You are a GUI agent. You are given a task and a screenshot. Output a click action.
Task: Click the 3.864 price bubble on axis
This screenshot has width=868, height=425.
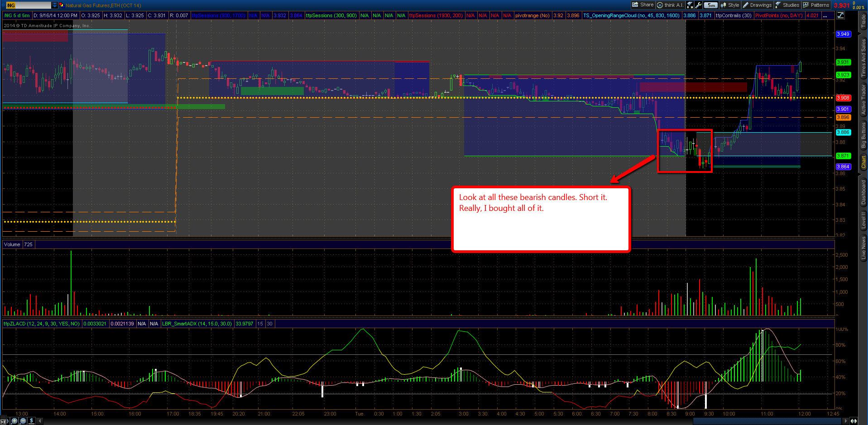click(843, 167)
